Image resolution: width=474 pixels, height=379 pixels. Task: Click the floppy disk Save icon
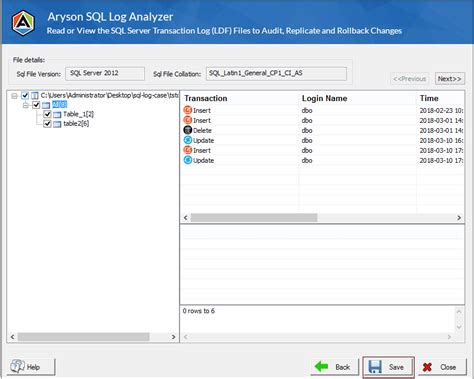coord(375,367)
